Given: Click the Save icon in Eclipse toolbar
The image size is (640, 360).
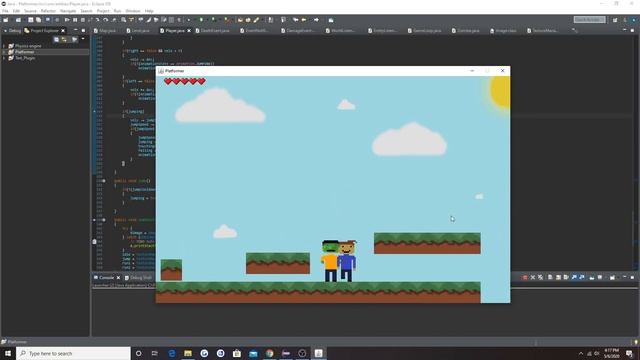Looking at the screenshot, I should [x=31, y=20].
